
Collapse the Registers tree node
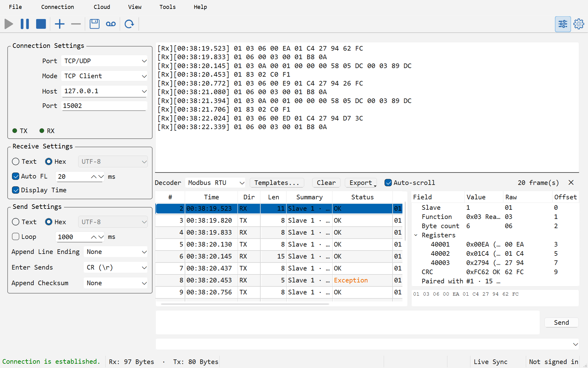pos(416,235)
